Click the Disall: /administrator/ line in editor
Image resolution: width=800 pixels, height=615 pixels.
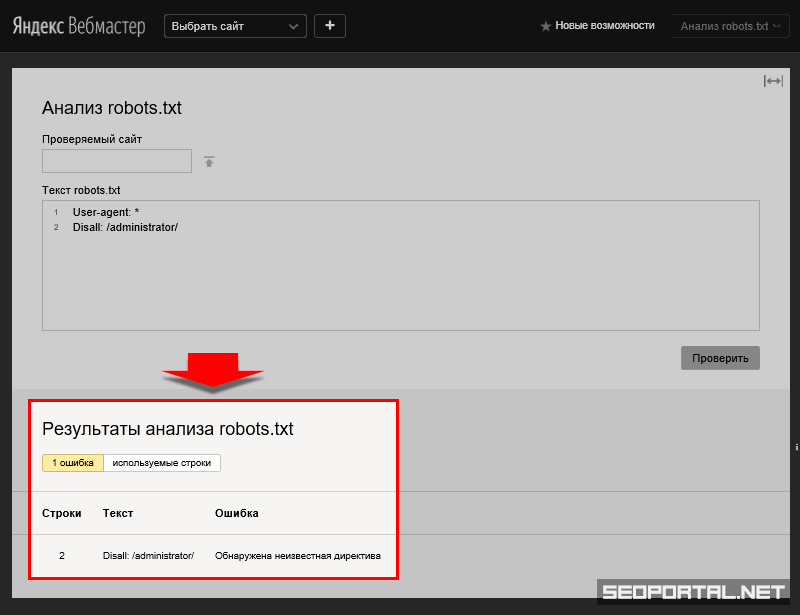click(x=125, y=227)
